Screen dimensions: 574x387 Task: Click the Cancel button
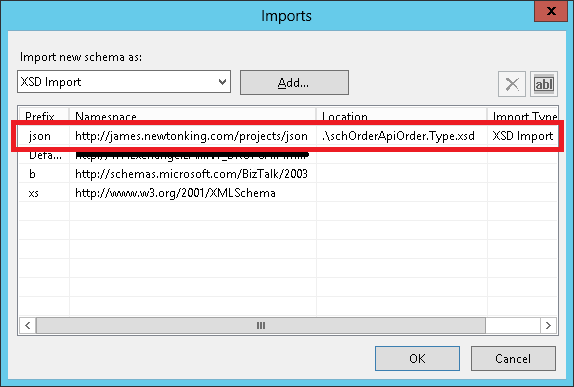513,358
